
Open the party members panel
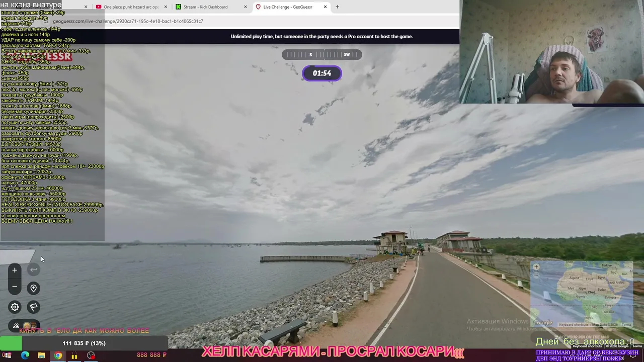click(x=24, y=326)
